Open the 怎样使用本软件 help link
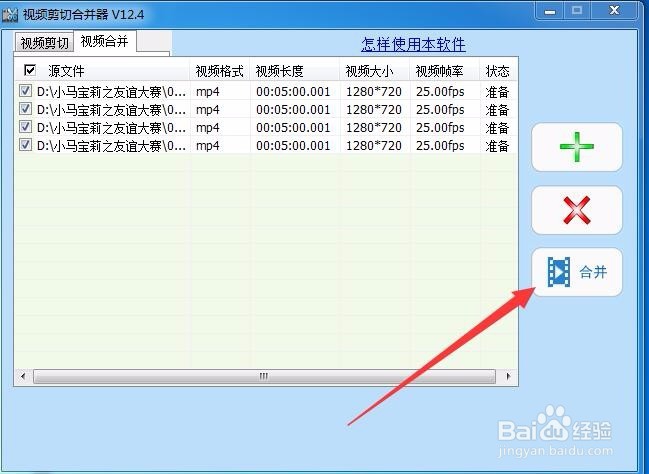This screenshot has height=474, width=649. (x=413, y=44)
